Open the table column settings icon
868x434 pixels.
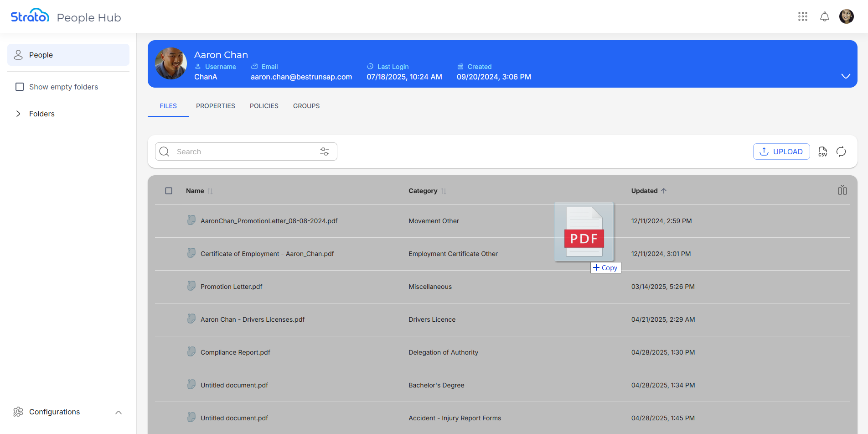pos(842,191)
